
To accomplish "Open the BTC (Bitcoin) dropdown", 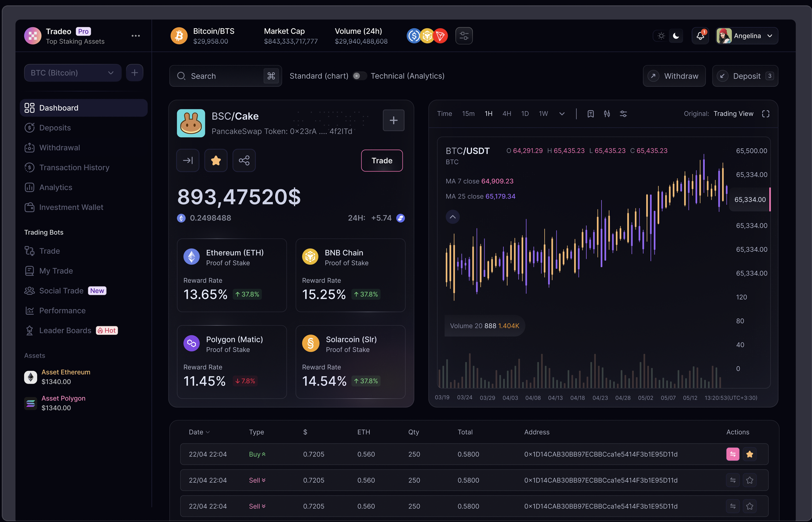I will pyautogui.click(x=72, y=73).
